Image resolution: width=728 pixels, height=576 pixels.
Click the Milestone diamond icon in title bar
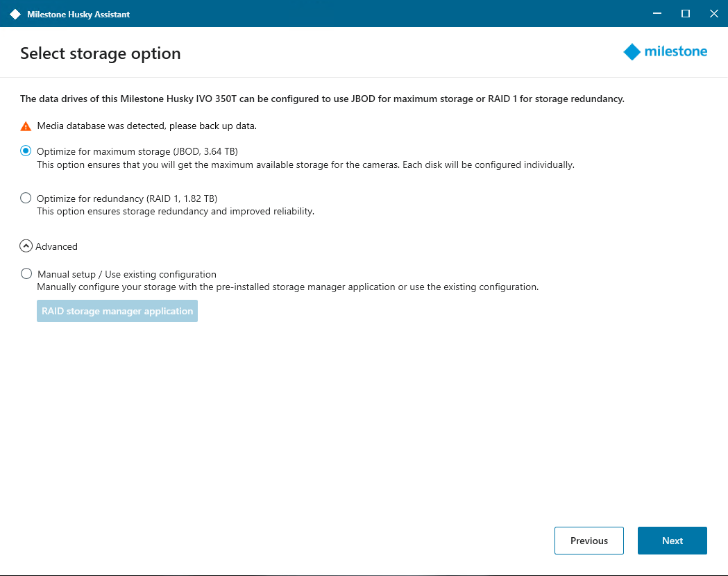(15, 14)
